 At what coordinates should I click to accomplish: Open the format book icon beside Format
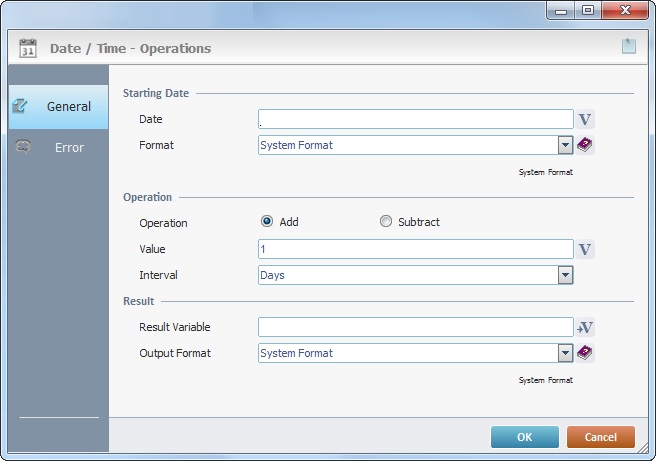[586, 145]
